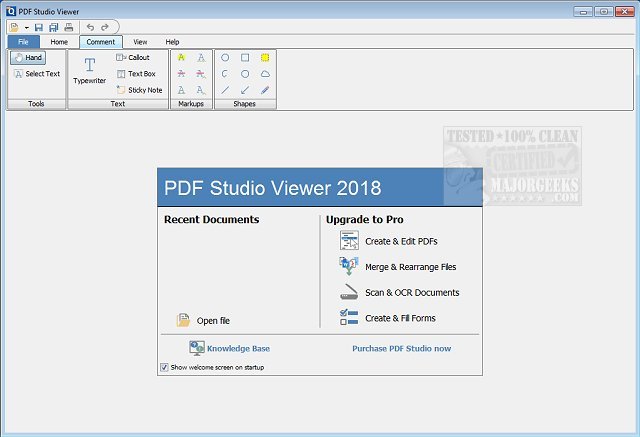Click the Save As double-disk icon

click(53, 27)
